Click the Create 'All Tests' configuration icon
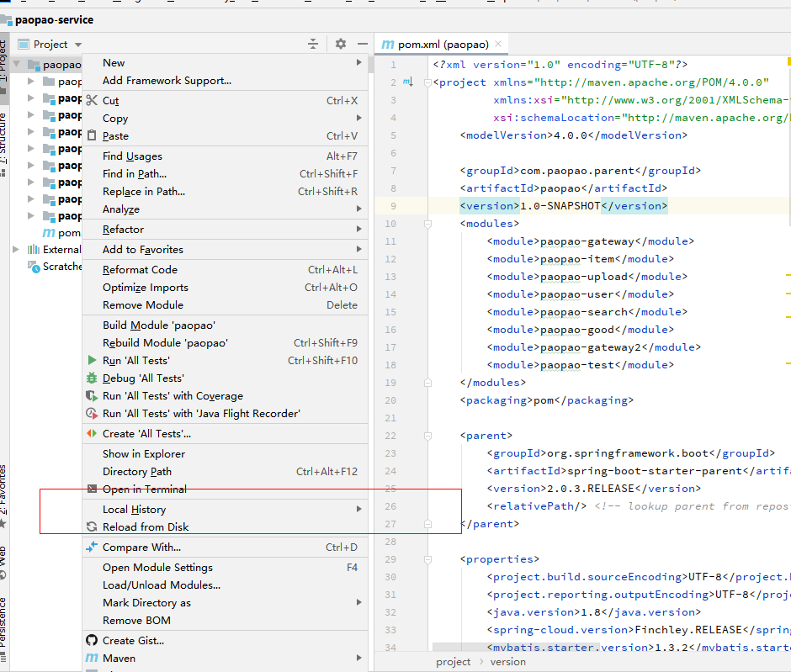791x672 pixels. pyautogui.click(x=92, y=433)
